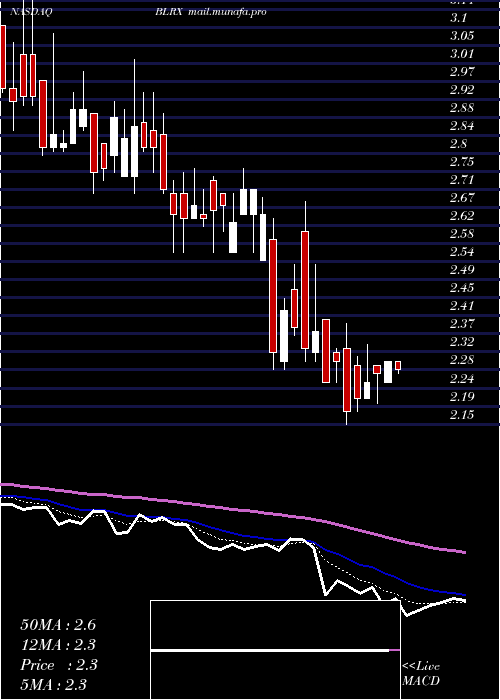This screenshot has width=500, height=700.
Task: Click the 2.54 price axis label
Action: tap(462, 252)
